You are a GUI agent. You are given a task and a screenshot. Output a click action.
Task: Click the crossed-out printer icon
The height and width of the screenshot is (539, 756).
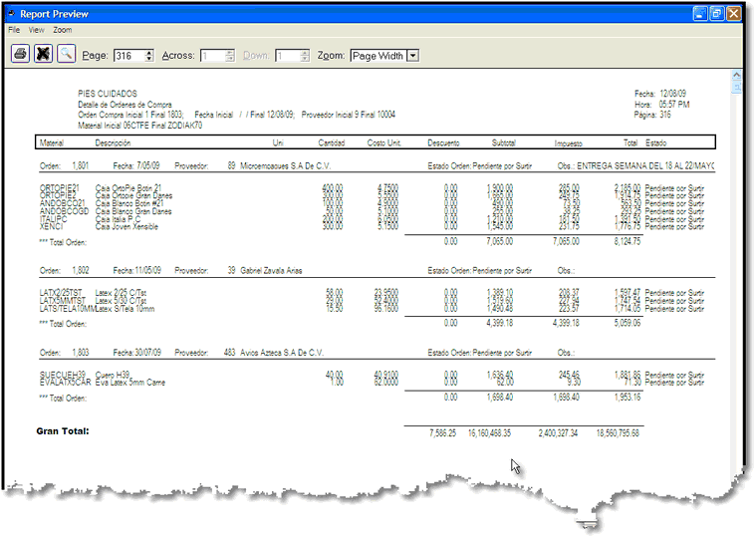(x=43, y=56)
